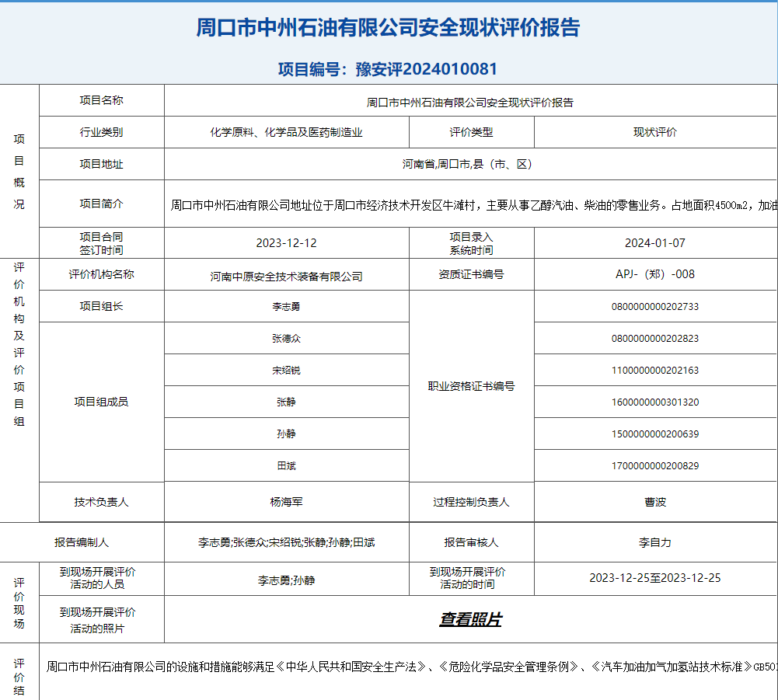Select team leader name 李志勇
The width and height of the screenshot is (778, 700).
click(x=286, y=307)
